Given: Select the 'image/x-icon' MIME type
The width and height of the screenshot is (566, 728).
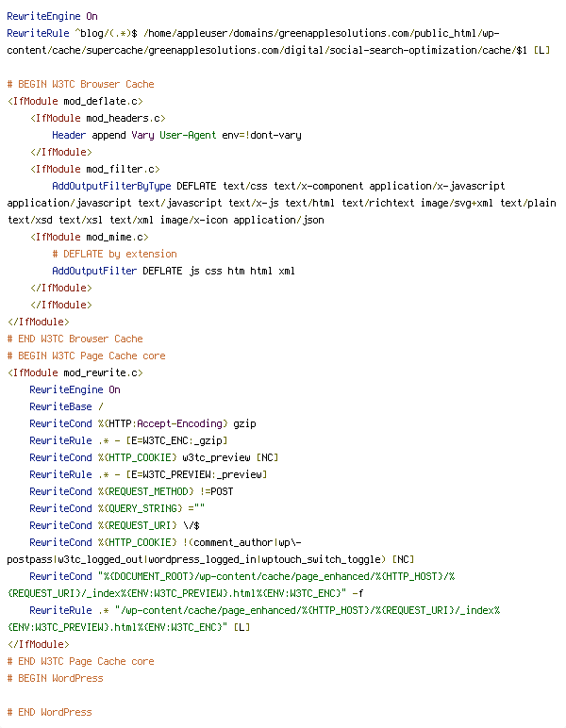Looking at the screenshot, I should (x=194, y=220).
